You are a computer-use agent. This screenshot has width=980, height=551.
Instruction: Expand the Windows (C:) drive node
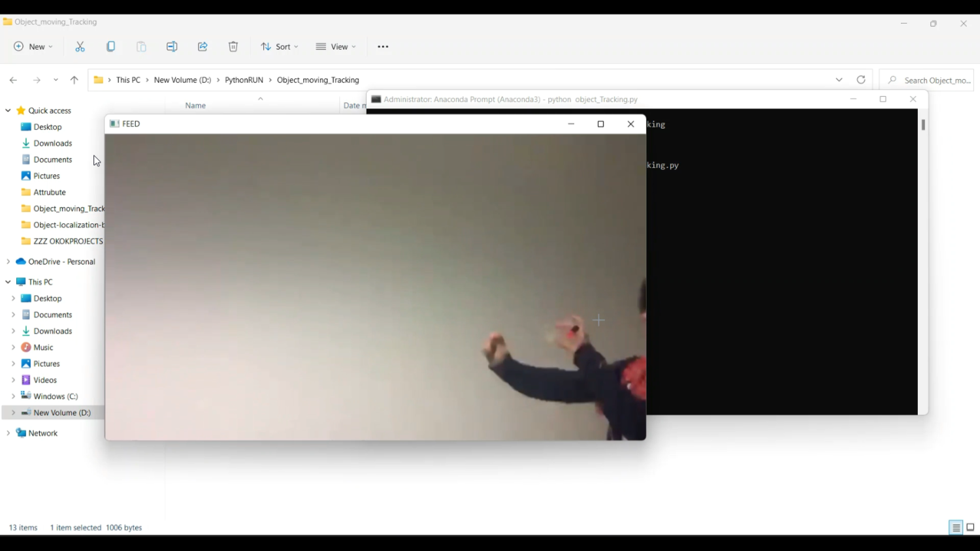pos(13,396)
